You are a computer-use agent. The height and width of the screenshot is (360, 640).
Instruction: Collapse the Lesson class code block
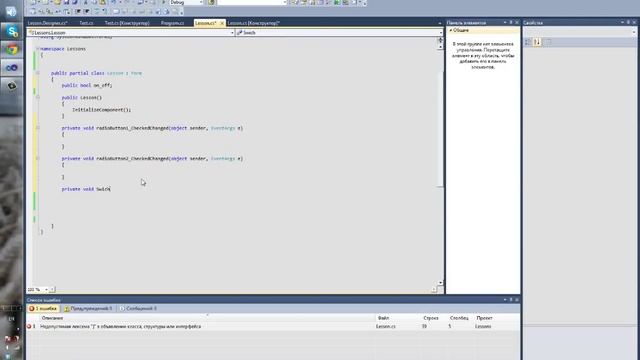(38, 73)
